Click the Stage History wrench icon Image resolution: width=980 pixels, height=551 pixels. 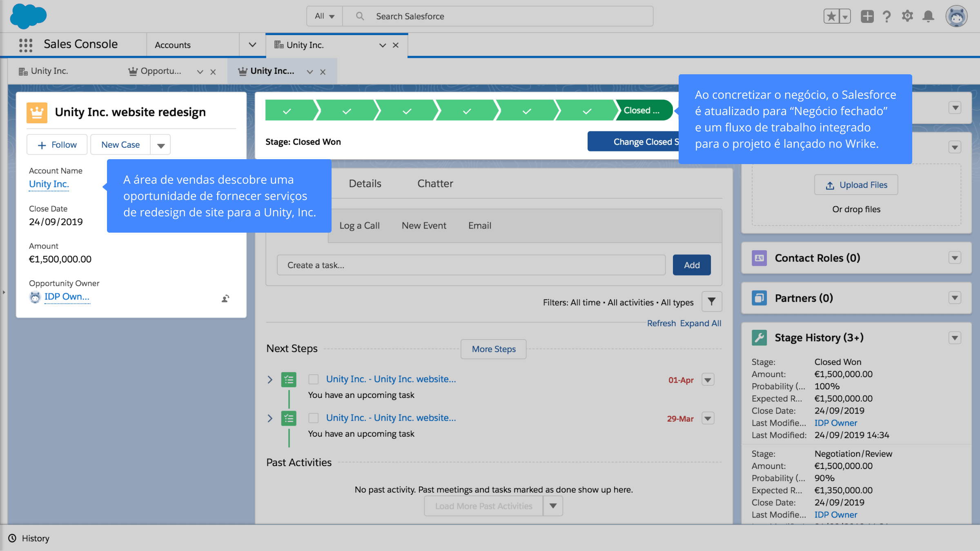click(x=759, y=338)
